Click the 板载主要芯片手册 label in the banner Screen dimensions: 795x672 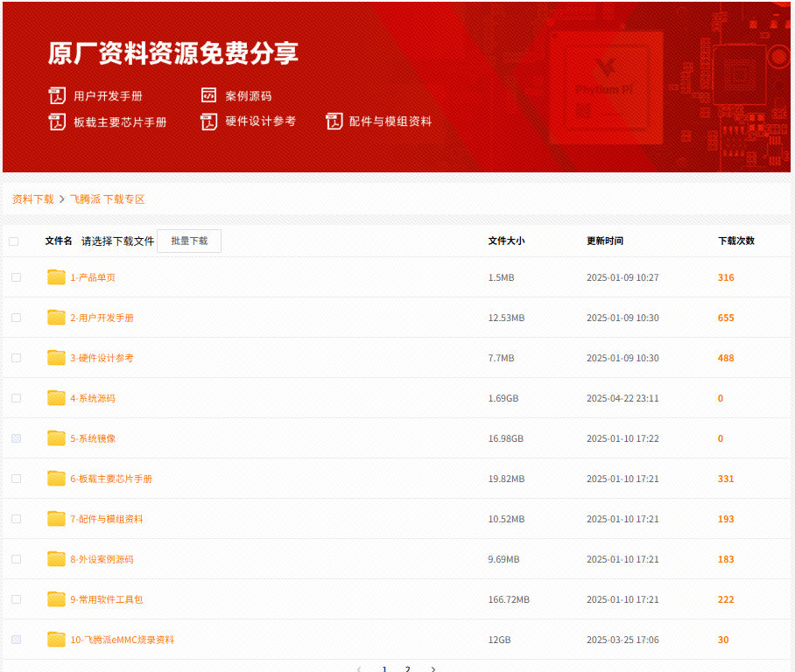[120, 122]
